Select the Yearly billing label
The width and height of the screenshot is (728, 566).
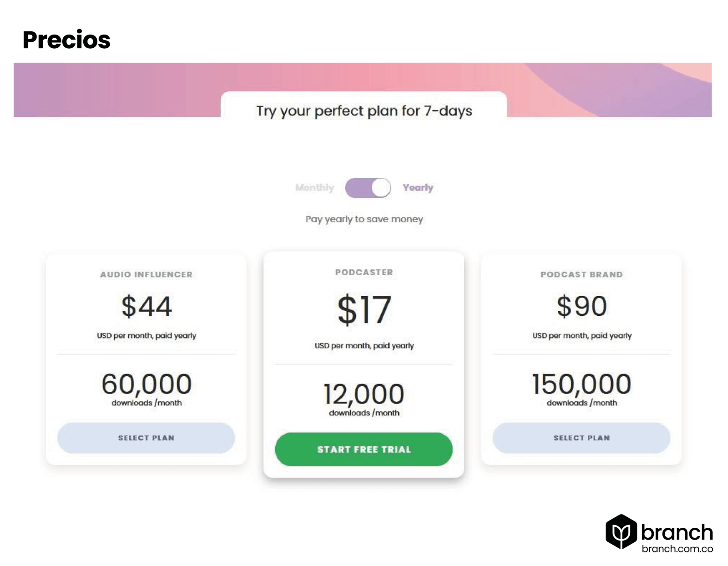(x=418, y=187)
